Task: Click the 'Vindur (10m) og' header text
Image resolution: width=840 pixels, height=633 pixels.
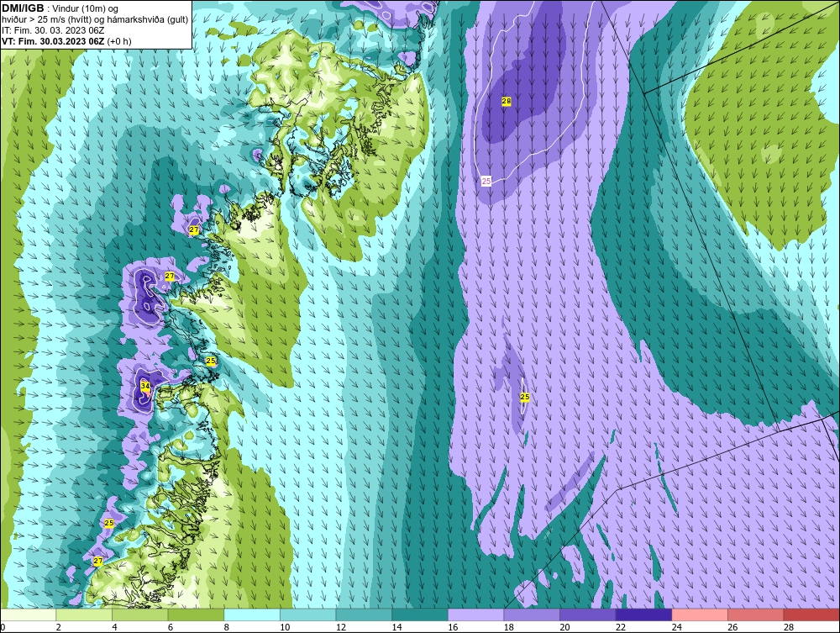Action: (x=86, y=9)
